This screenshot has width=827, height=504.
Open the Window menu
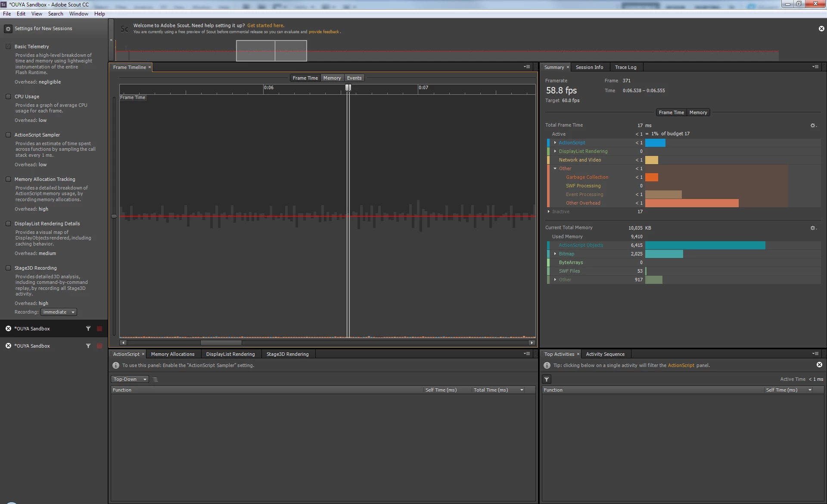point(78,14)
